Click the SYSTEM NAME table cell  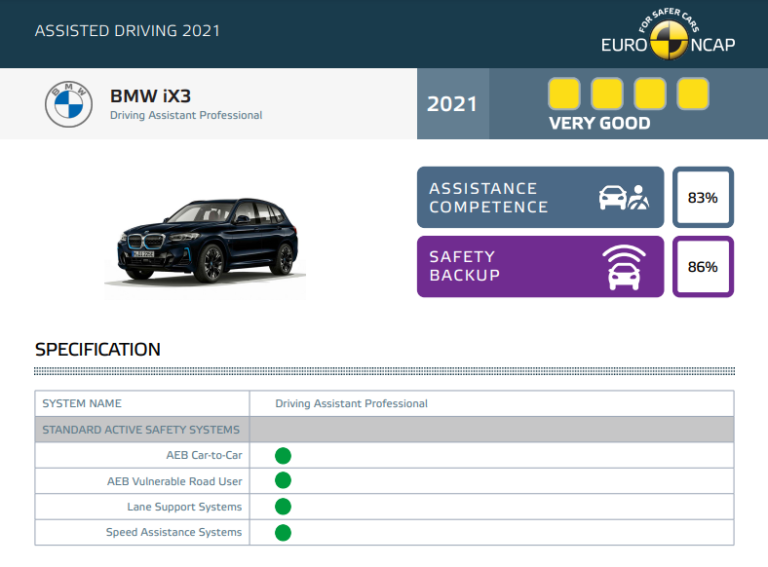coord(142,403)
